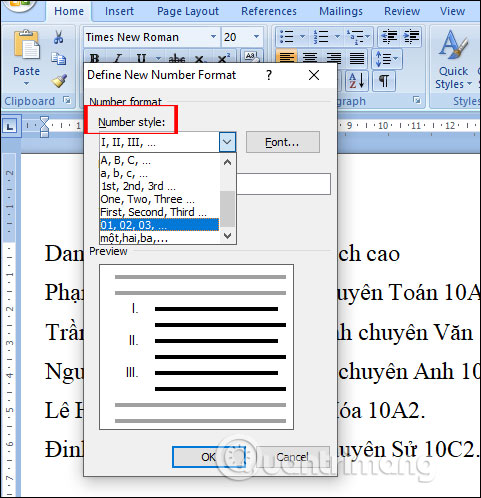Open the Insert tab
Screen dimensions: 481x498
pyautogui.click(x=119, y=11)
